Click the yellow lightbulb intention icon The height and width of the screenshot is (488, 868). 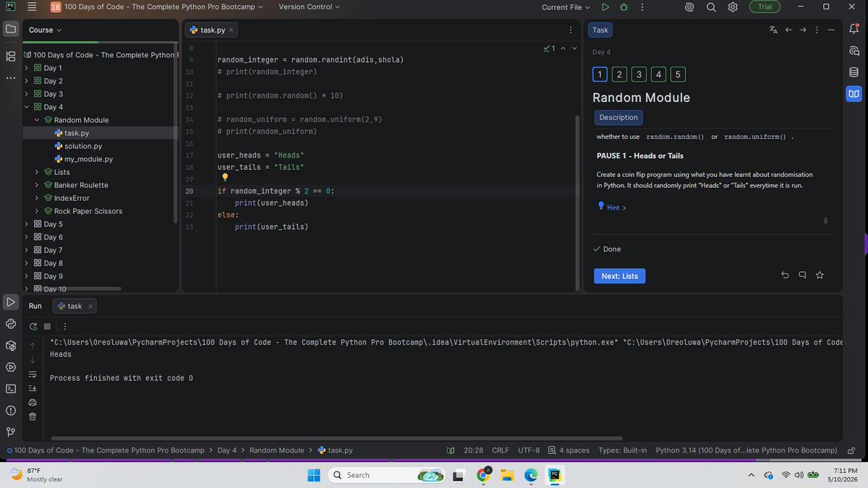pos(225,177)
